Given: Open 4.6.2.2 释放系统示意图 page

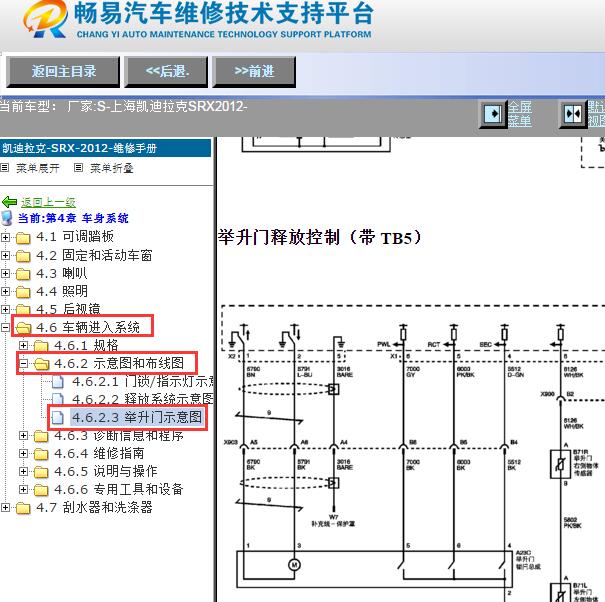Looking at the screenshot, I should (143, 399).
